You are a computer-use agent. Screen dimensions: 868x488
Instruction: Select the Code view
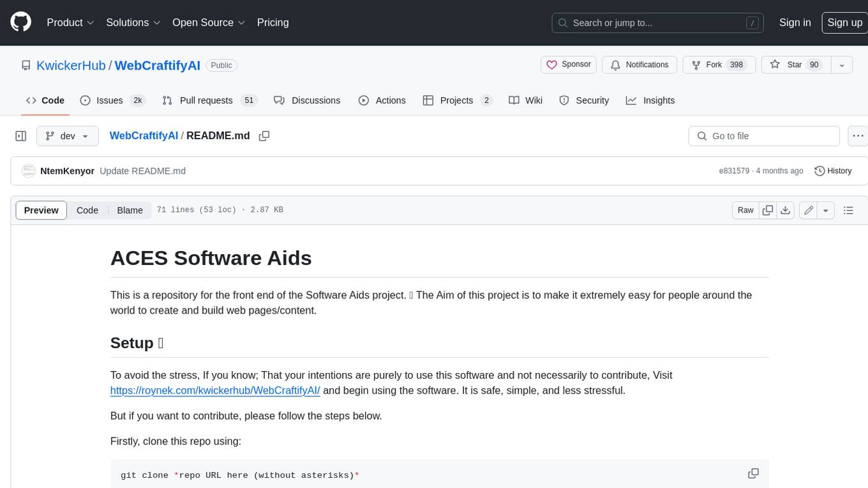click(87, 210)
